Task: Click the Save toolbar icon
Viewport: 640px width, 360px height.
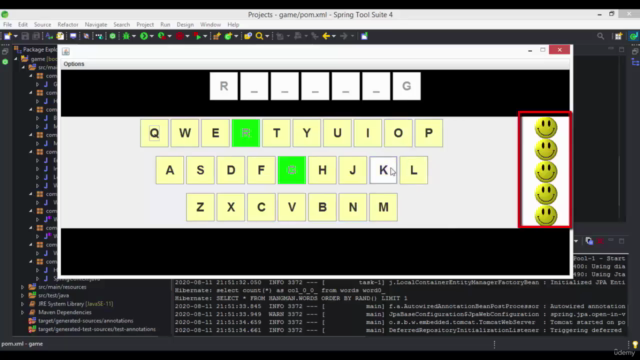Action: (x=25, y=36)
